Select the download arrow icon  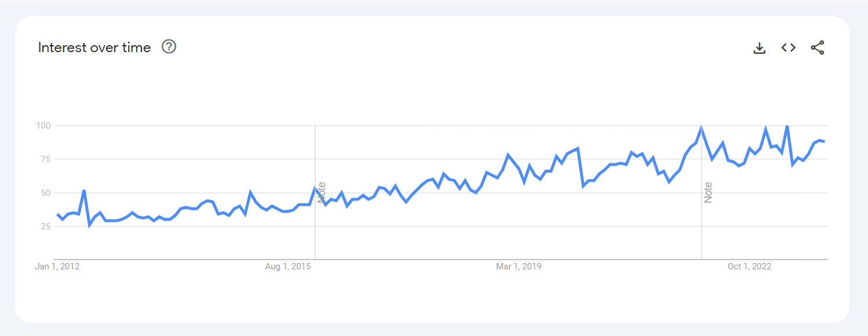[759, 48]
